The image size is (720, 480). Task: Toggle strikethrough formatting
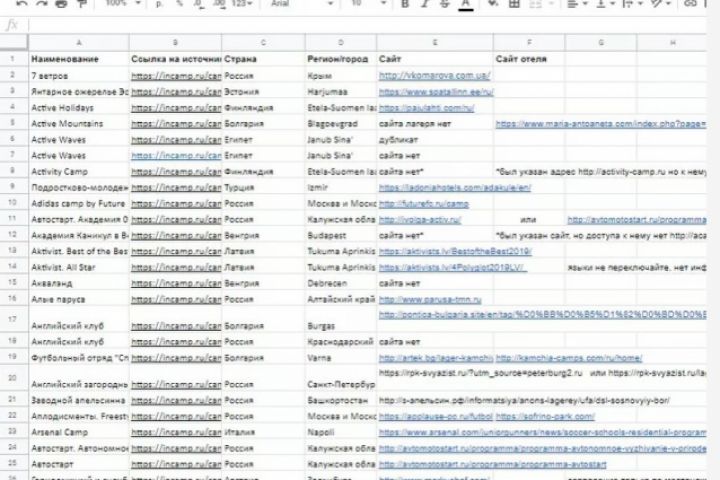tap(444, 4)
